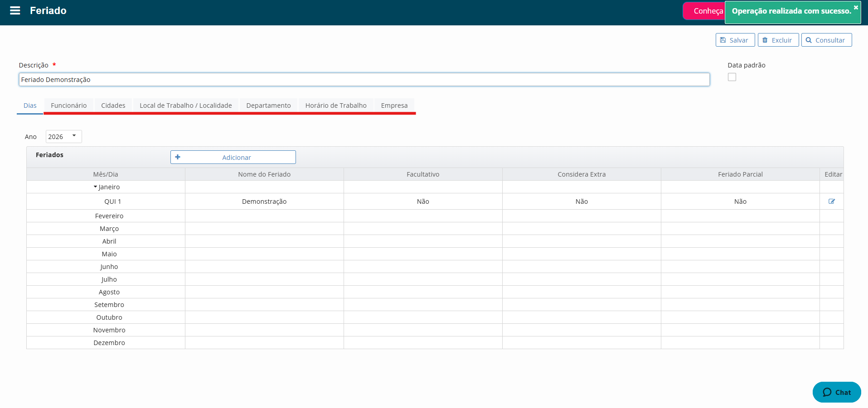This screenshot has height=408, width=868.
Task: Open Local de Trabalho / Localidade tab
Action: (x=186, y=106)
